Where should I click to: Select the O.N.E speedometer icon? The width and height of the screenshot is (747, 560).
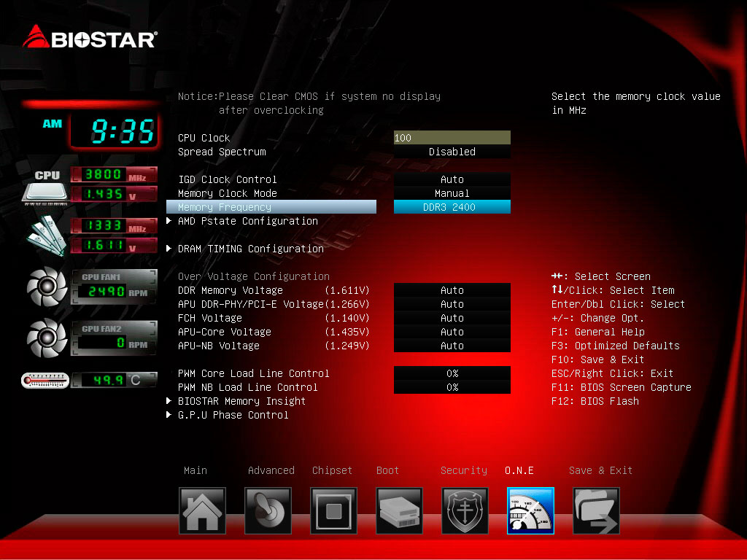coord(531,510)
